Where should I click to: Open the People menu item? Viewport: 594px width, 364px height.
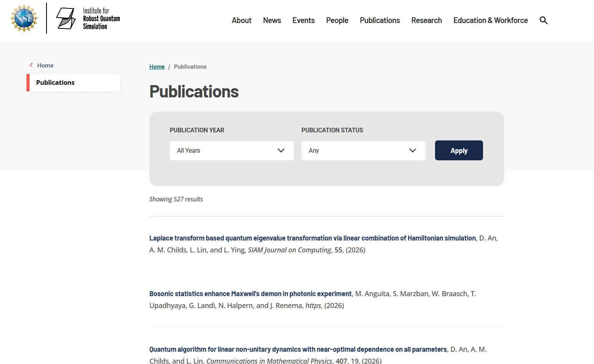pos(337,20)
